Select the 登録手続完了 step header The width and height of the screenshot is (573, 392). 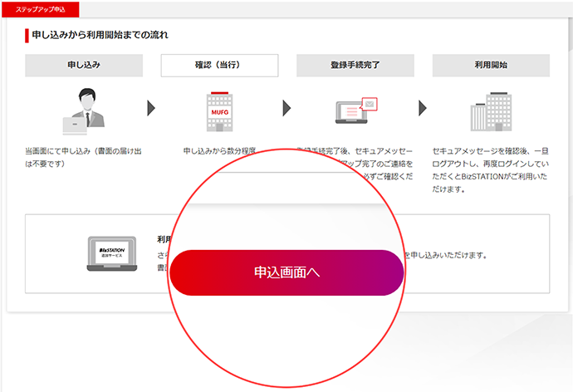click(x=355, y=66)
